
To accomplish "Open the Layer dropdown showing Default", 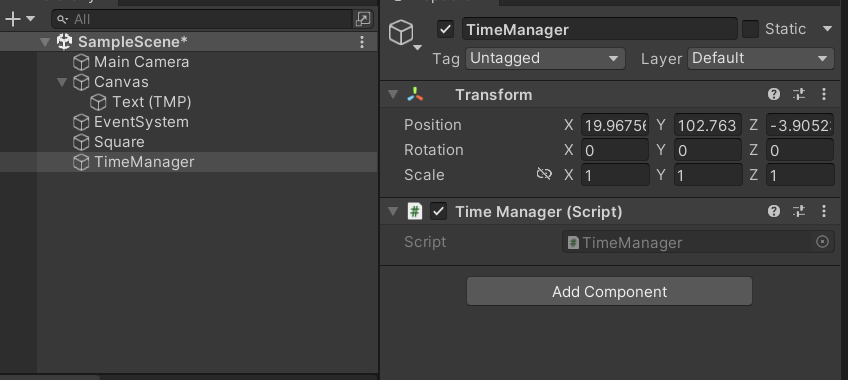I will coord(760,58).
